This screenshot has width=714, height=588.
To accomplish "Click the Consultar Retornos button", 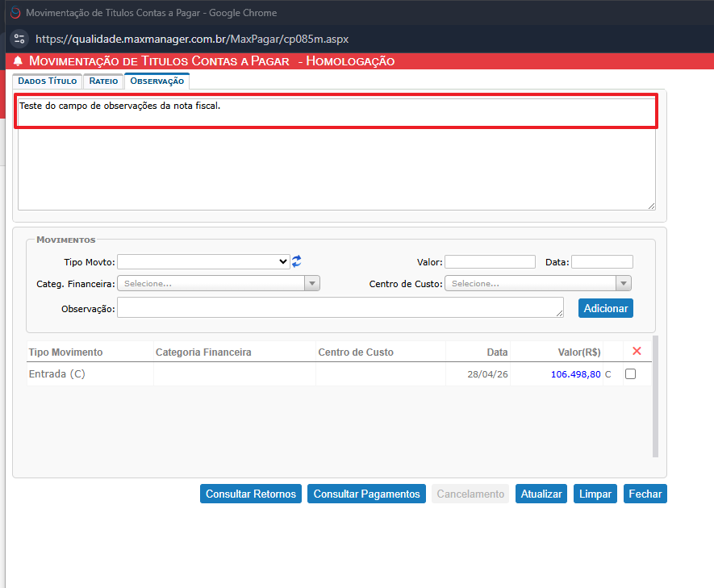I will [x=251, y=494].
